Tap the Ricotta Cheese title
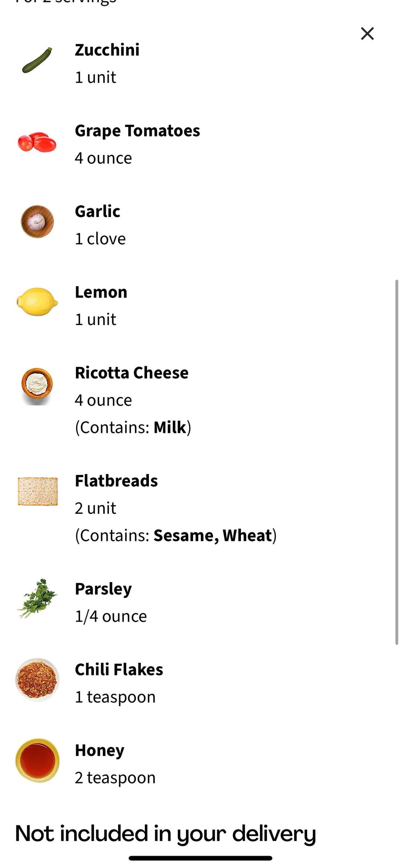 pos(132,373)
